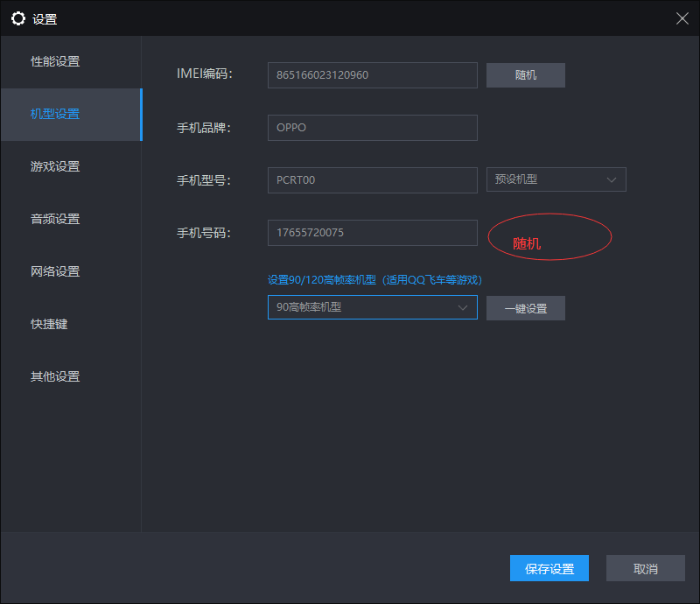The width and height of the screenshot is (700, 604).
Task: Select the 快捷键 sidebar item
Action: click(49, 324)
